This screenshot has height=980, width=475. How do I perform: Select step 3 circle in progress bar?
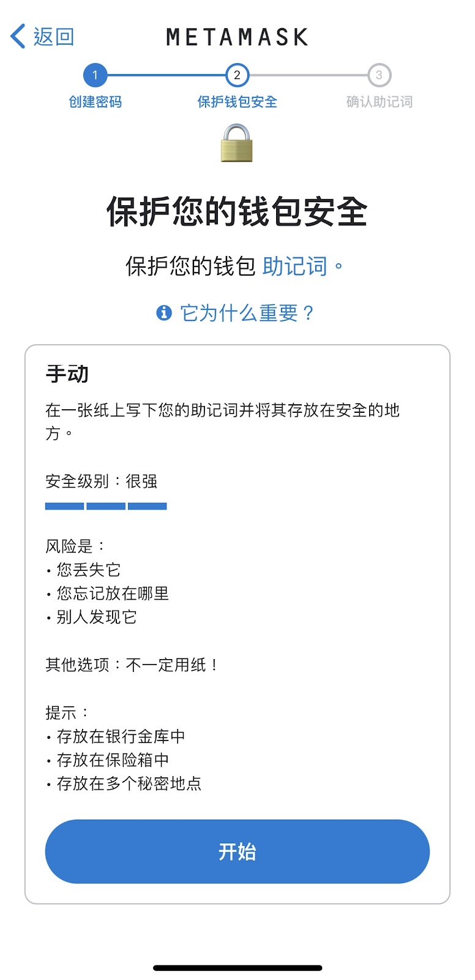click(x=379, y=75)
